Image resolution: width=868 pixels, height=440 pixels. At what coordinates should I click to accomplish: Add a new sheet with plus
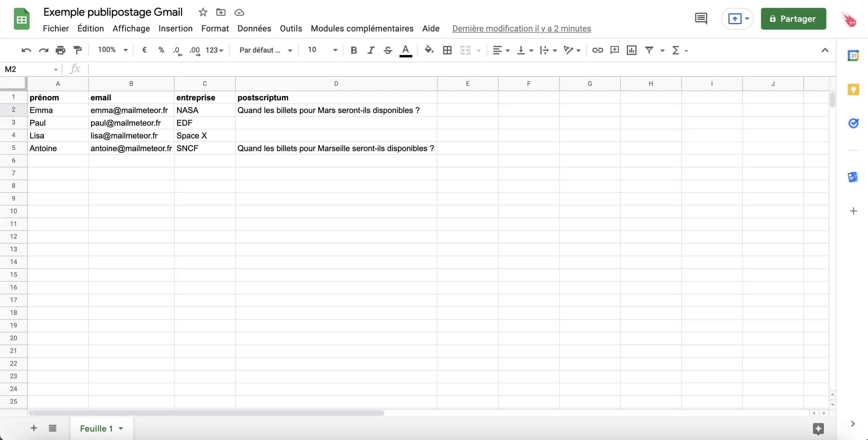34,428
